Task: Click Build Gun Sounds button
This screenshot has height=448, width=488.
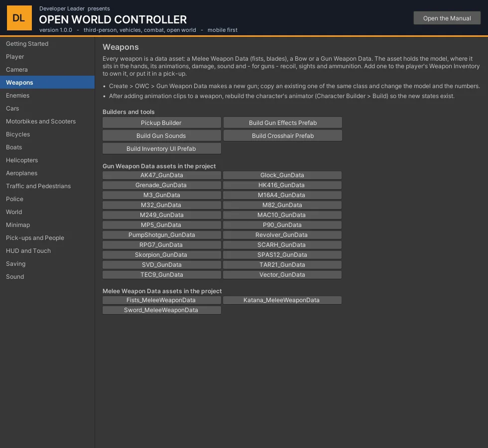Action: [162, 135]
